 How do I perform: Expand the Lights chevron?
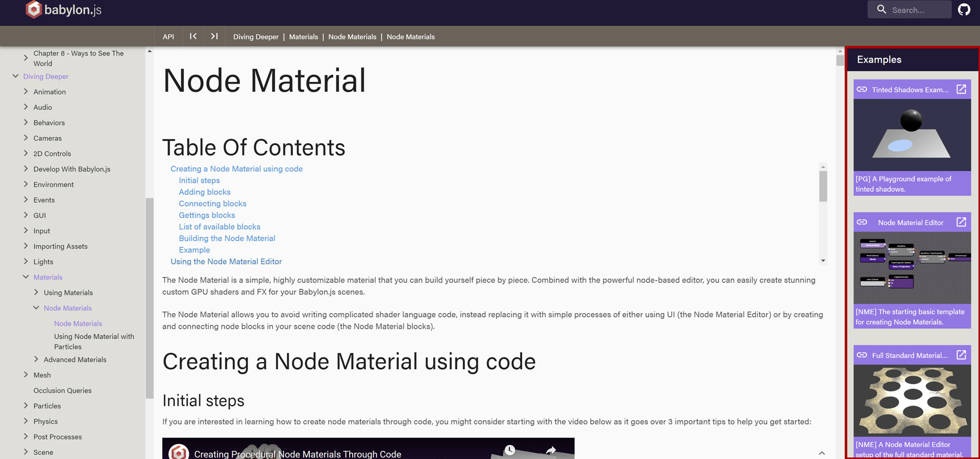26,261
